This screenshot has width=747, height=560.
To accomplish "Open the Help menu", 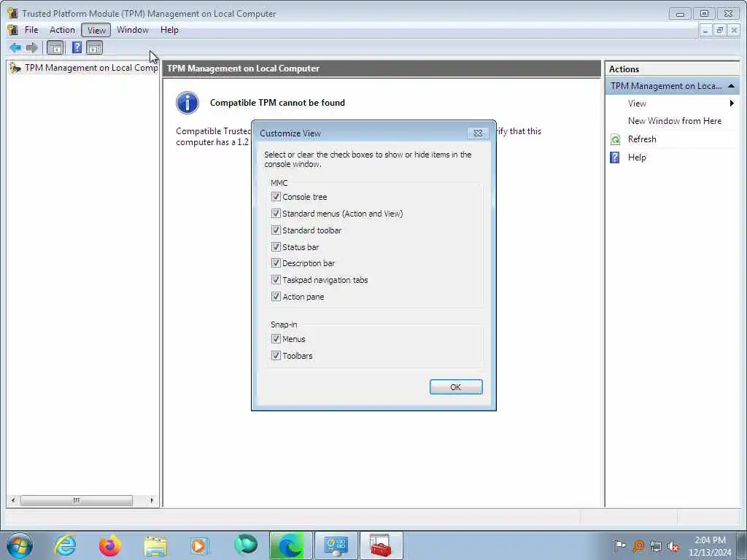I will 169,30.
